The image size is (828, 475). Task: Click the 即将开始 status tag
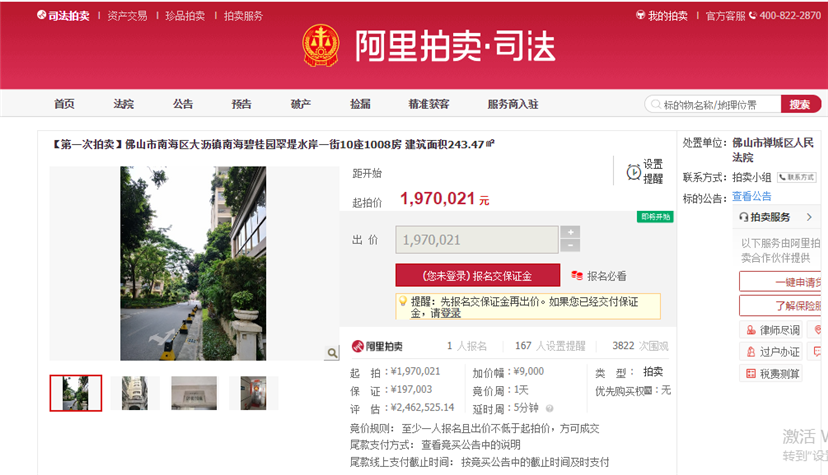coord(655,217)
